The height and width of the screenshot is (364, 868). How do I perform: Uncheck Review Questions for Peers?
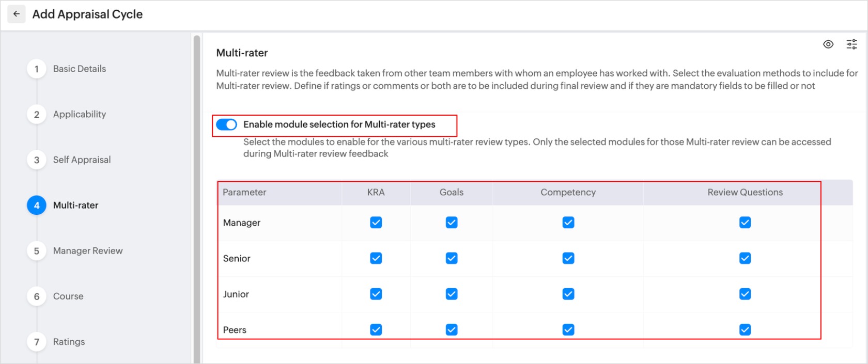(x=745, y=329)
